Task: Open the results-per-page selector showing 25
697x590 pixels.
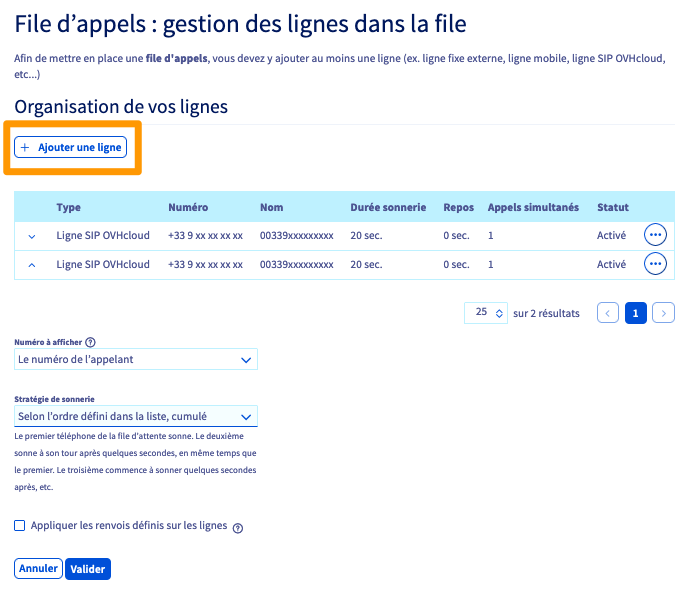Action: [487, 313]
